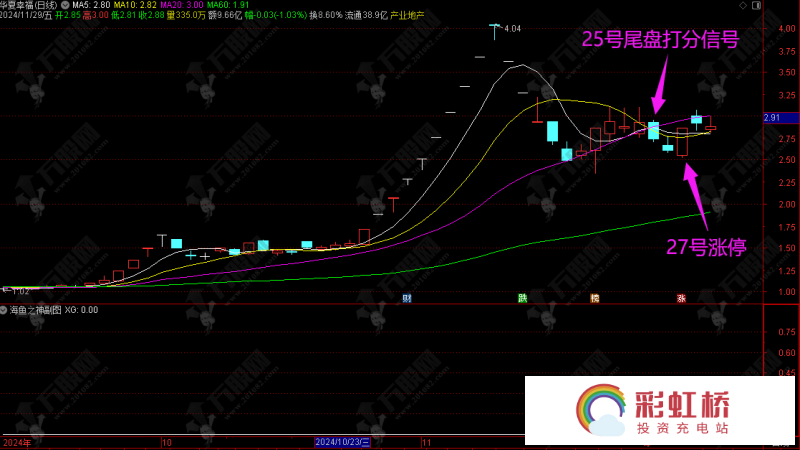This screenshot has height=450, width=800.
Task: Click the 财 info marker icon
Action: pyautogui.click(x=407, y=298)
